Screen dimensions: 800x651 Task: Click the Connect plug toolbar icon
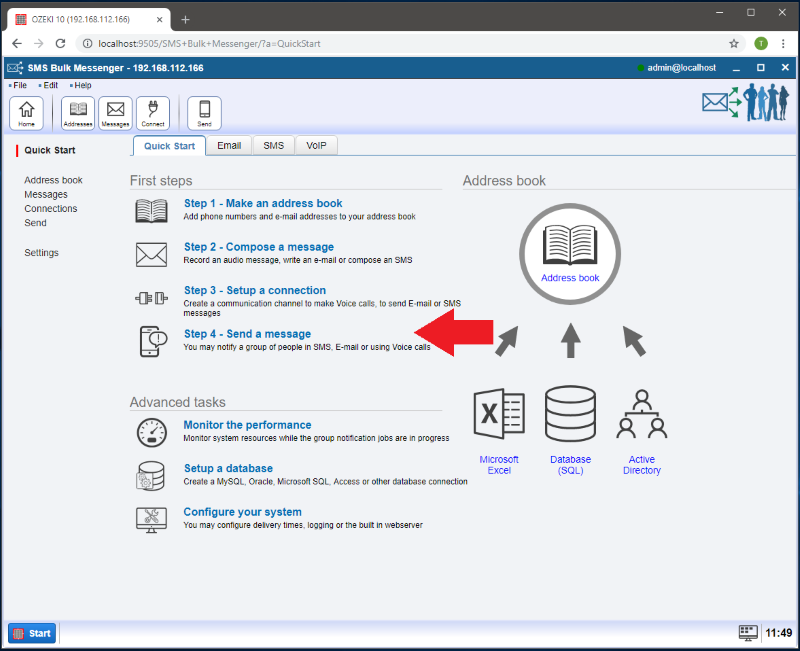coord(153,113)
